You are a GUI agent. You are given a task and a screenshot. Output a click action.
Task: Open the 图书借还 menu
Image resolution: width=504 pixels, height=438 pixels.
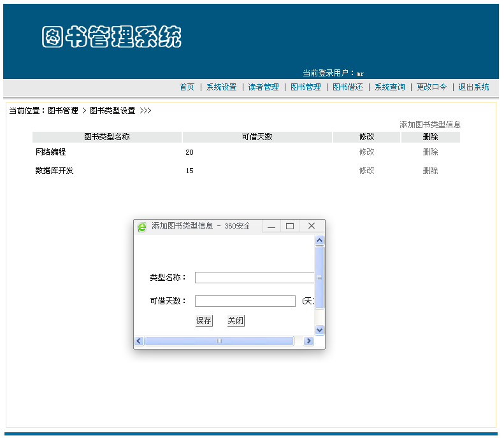pos(347,87)
